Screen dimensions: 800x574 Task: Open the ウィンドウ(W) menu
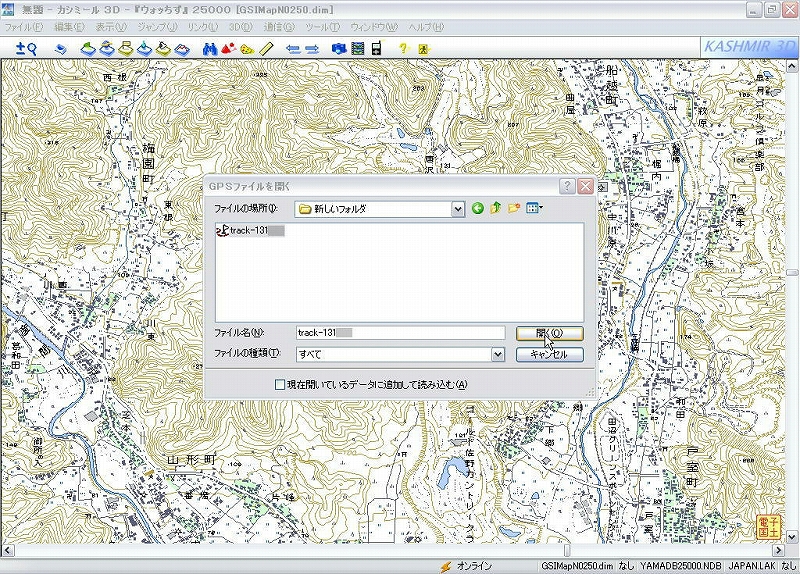pos(374,27)
